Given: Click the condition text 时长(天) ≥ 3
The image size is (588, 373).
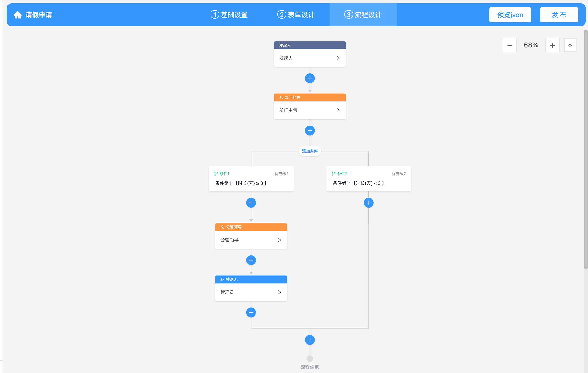Looking at the screenshot, I should coord(250,183).
